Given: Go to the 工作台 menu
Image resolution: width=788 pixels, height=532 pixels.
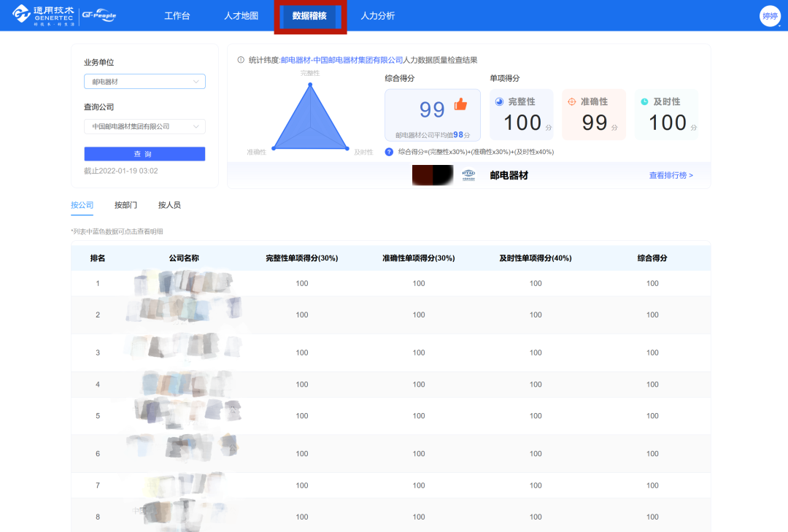Looking at the screenshot, I should pos(177,15).
